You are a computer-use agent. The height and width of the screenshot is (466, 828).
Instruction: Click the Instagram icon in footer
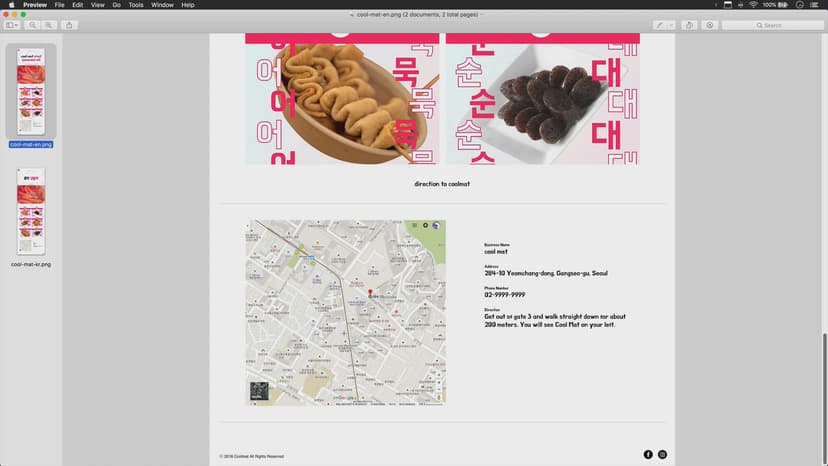662,455
